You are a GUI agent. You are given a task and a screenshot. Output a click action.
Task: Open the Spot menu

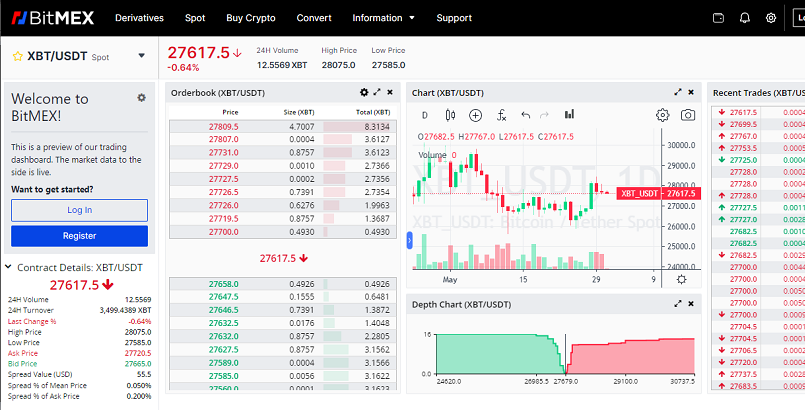195,18
